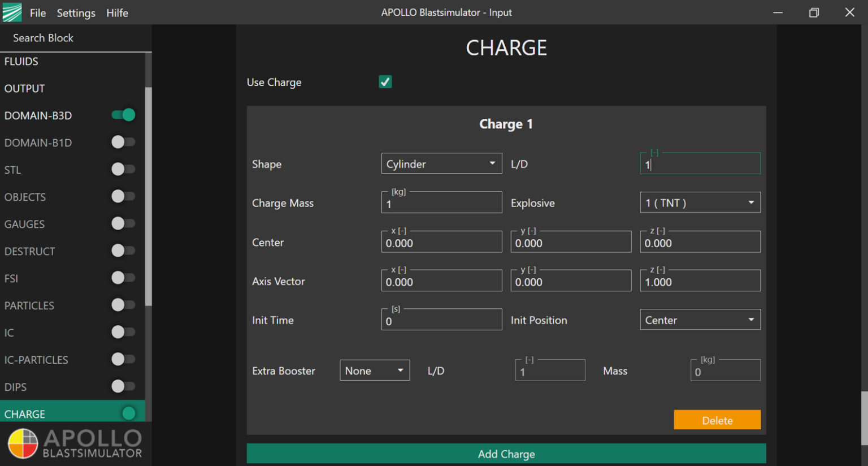
Task: Open the Hilfe menu
Action: pyautogui.click(x=117, y=12)
